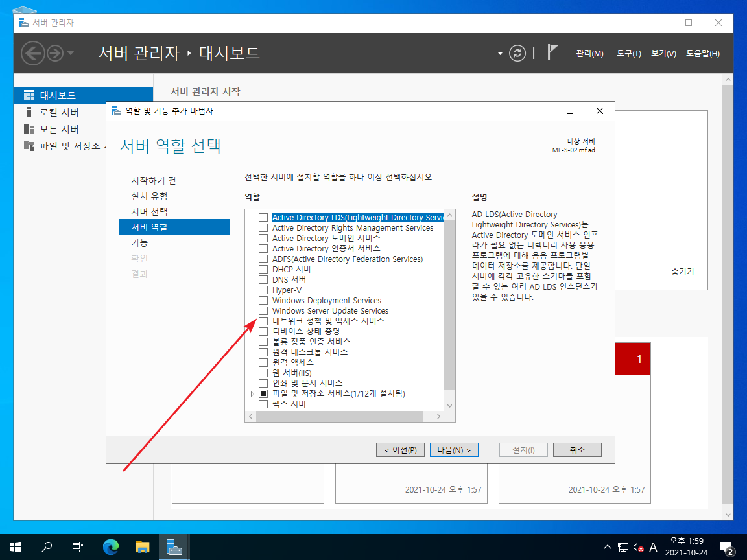This screenshot has width=747, height=560.
Task: Check Windows Server Update Services checkbox
Action: tap(263, 311)
